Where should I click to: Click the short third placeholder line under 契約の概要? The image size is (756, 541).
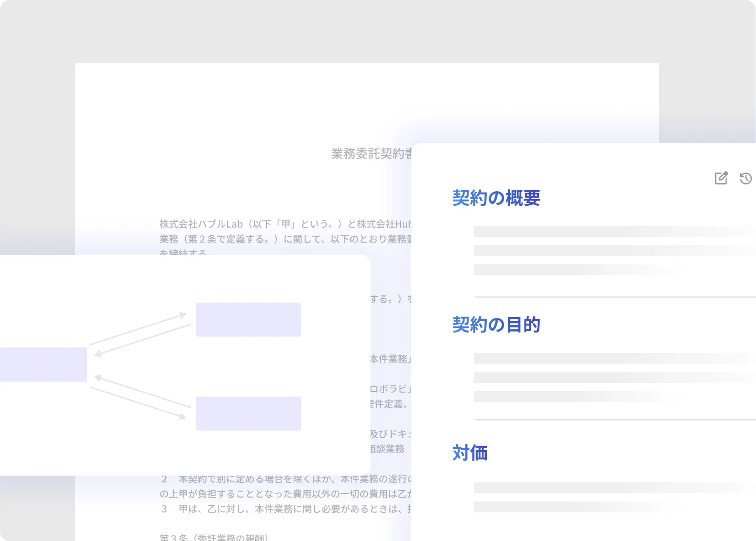[577, 270]
